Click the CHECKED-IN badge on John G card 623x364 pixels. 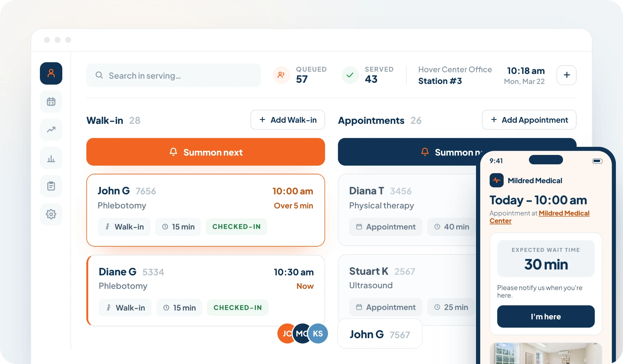pyautogui.click(x=236, y=227)
